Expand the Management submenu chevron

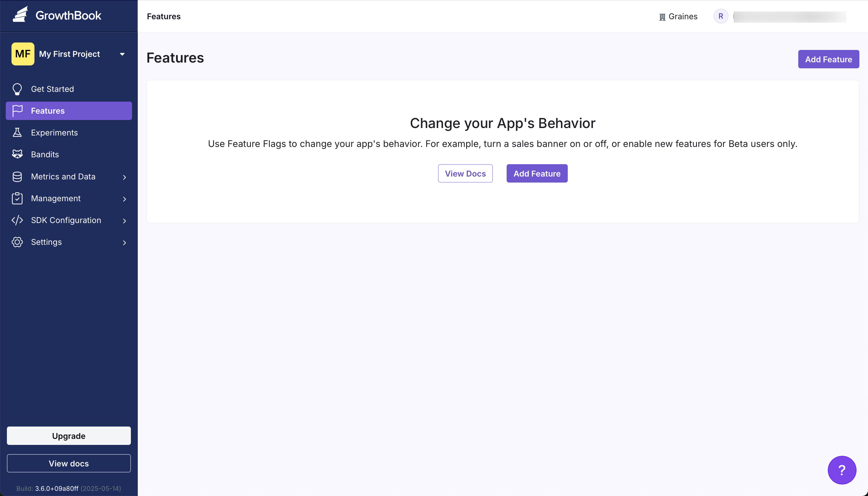[124, 199]
